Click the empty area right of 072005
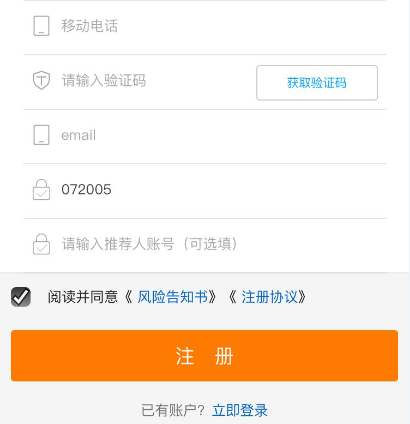Screen dimensions: 410x424 [249, 190]
